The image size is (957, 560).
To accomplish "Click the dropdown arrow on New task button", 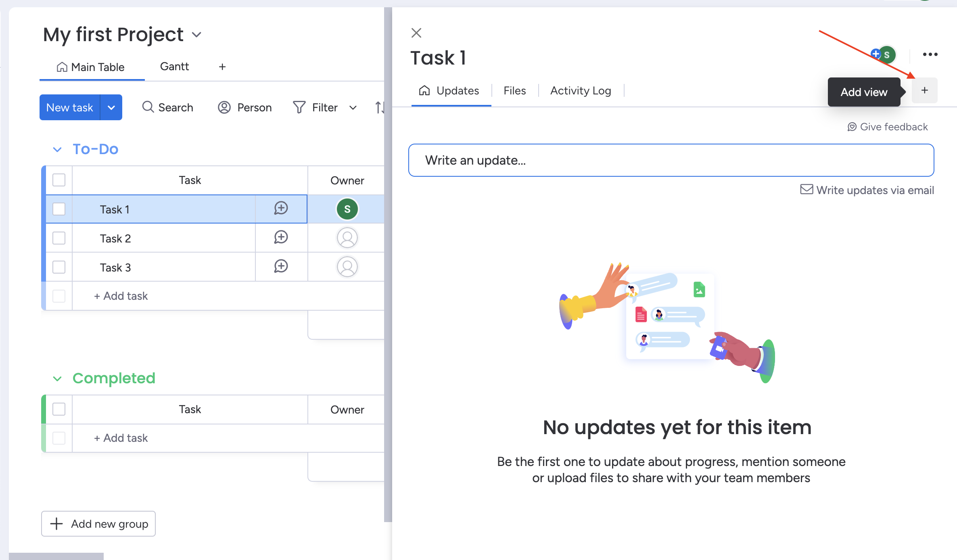I will pyautogui.click(x=111, y=107).
